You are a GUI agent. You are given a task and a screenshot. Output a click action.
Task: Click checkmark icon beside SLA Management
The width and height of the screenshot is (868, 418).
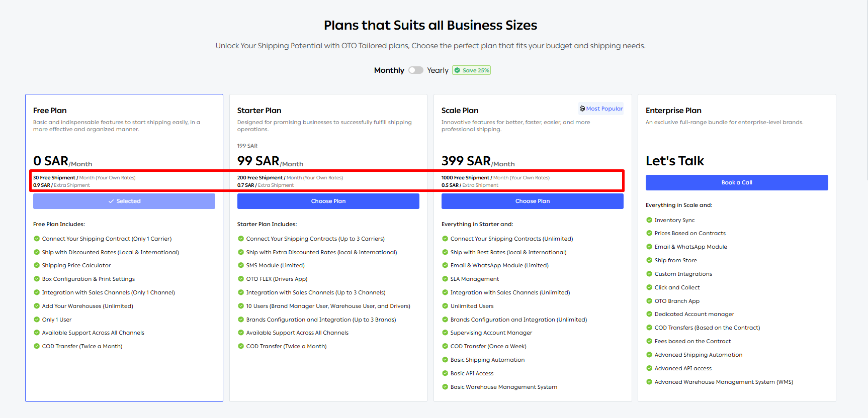click(445, 279)
